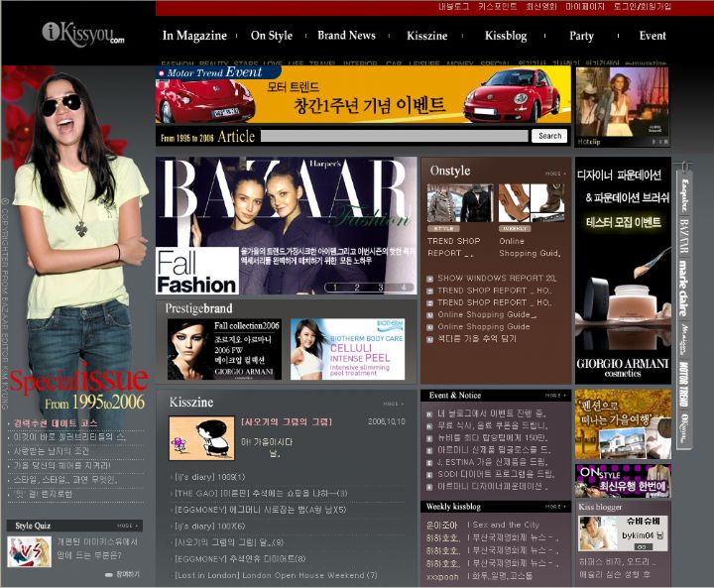This screenshot has height=588, width=714.
Task: Open the Kisszine cartoon thumbnail
Action: 201,437
